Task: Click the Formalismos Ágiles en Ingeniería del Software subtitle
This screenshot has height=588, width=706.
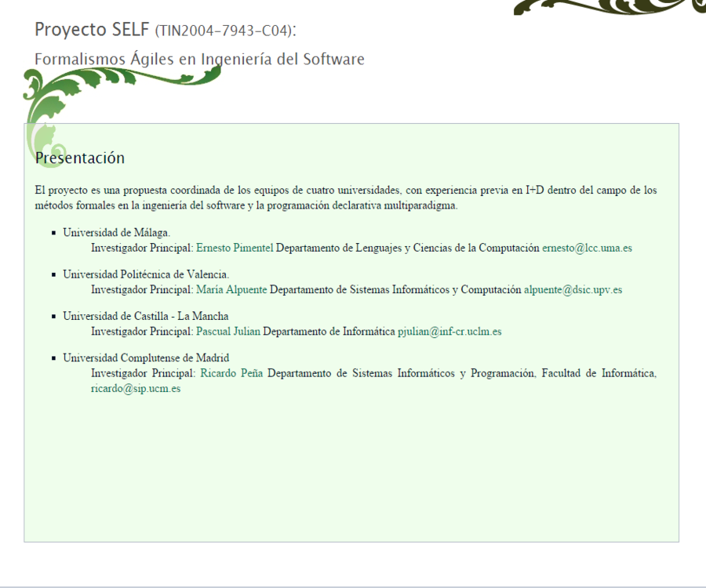Action: [199, 59]
